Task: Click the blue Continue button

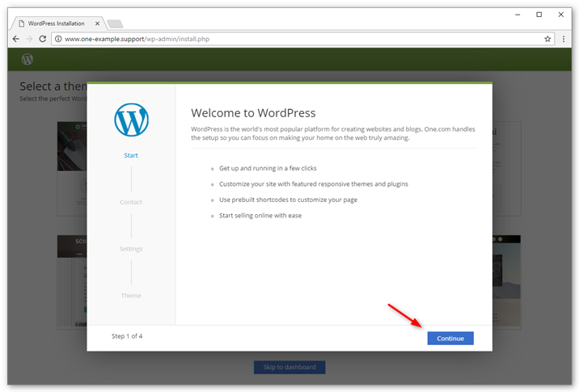Action: click(450, 338)
